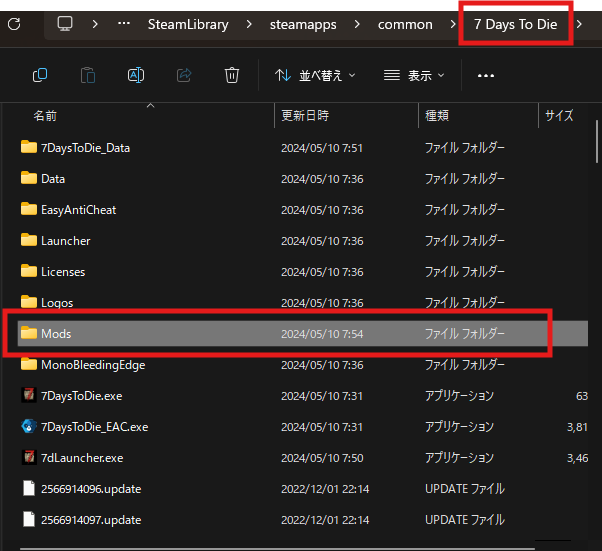Viewport: 602px width, 551px height.
Task: Click the Paste toolbar icon
Action: point(88,75)
